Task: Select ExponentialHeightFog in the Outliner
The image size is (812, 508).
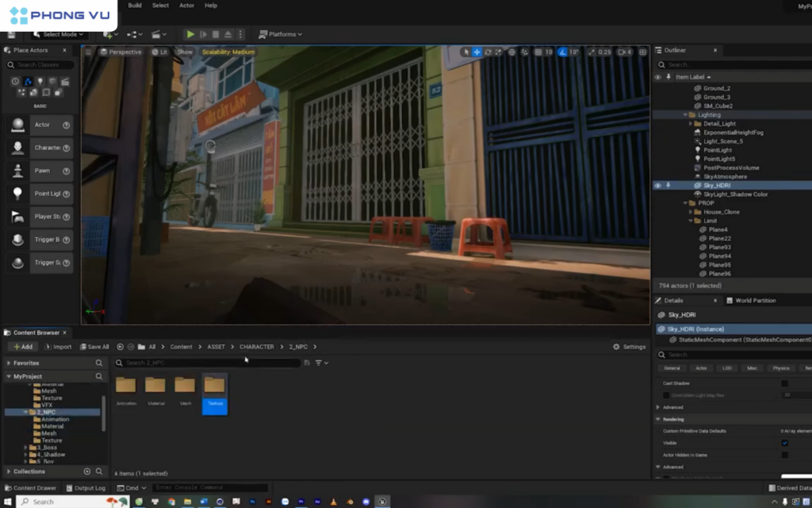Action: (733, 133)
